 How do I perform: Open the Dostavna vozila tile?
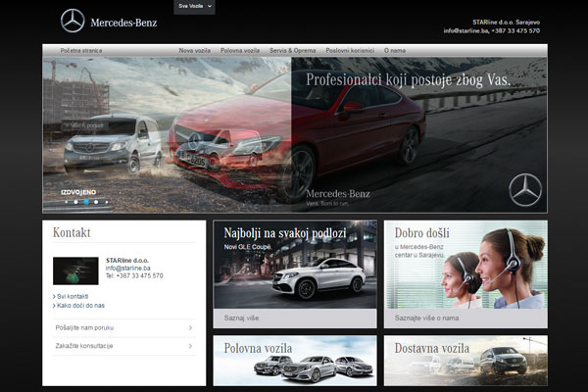pyautogui.click(x=465, y=361)
